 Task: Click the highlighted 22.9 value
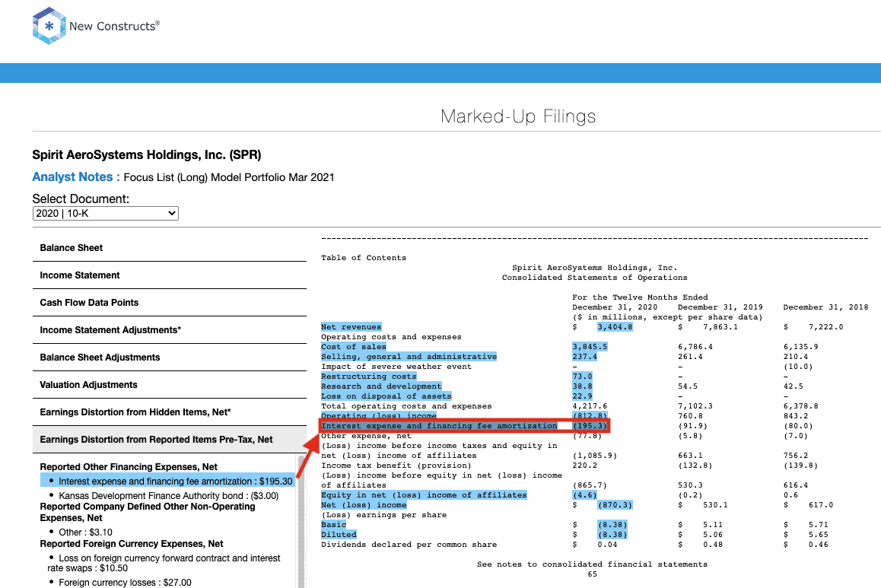[583, 396]
